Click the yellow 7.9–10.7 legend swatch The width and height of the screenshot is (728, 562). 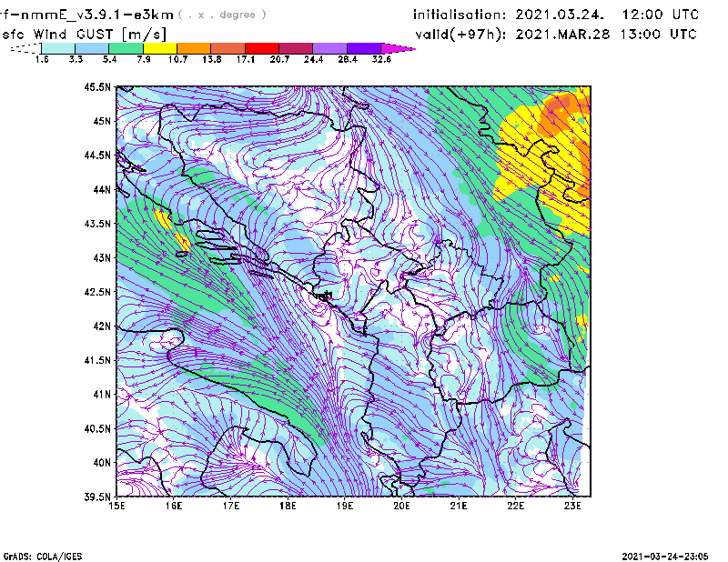pyautogui.click(x=160, y=48)
